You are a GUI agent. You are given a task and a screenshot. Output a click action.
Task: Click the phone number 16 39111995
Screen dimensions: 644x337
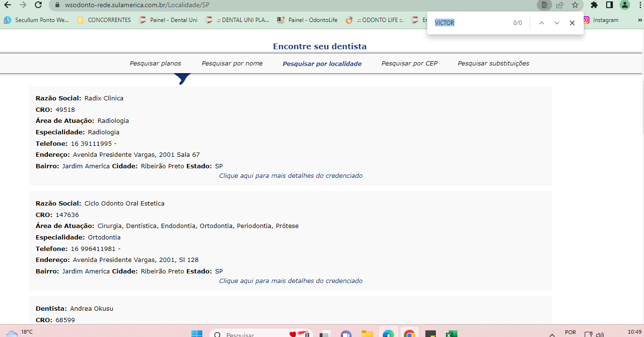click(91, 143)
